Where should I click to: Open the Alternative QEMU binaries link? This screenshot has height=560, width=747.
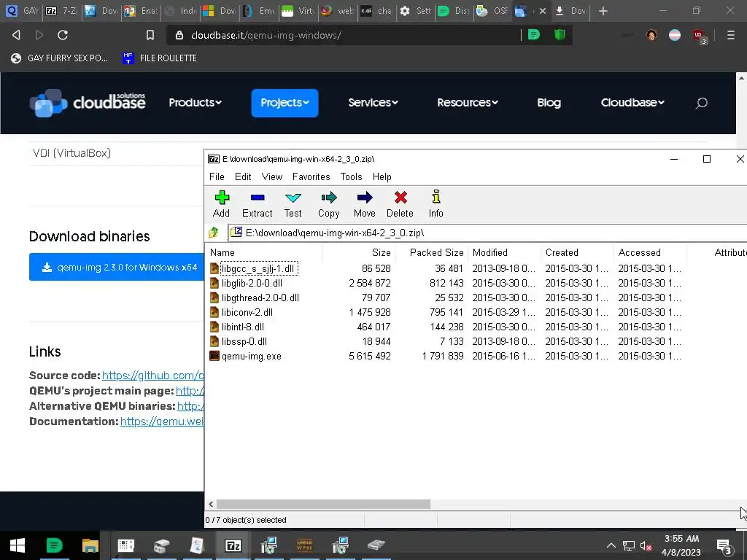[x=190, y=406]
